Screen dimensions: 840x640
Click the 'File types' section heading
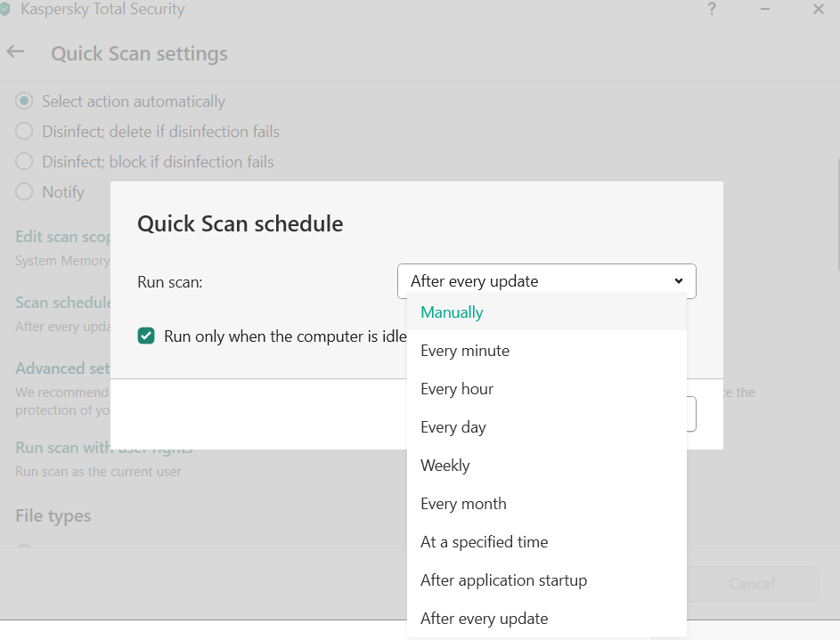[x=53, y=516]
